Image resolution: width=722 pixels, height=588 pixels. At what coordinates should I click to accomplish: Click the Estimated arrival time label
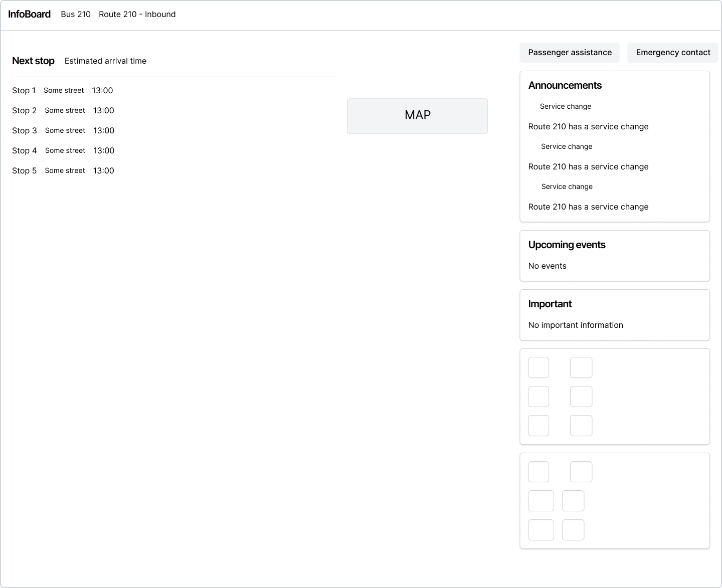tap(105, 61)
